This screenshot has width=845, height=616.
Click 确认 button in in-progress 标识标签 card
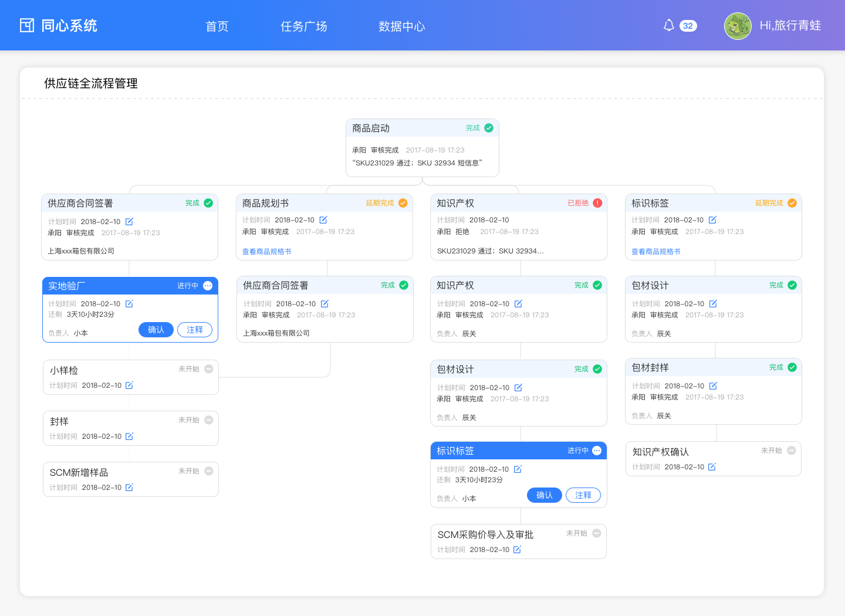click(x=545, y=495)
